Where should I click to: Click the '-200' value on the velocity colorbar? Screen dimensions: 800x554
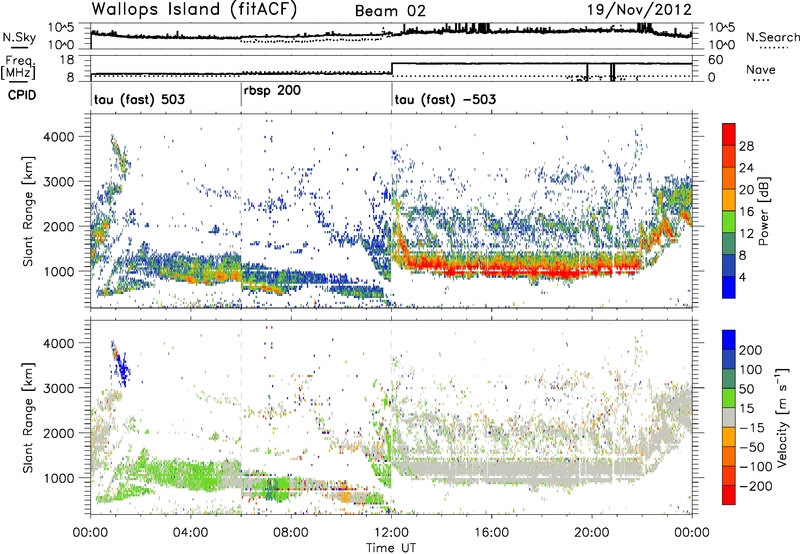[756, 486]
